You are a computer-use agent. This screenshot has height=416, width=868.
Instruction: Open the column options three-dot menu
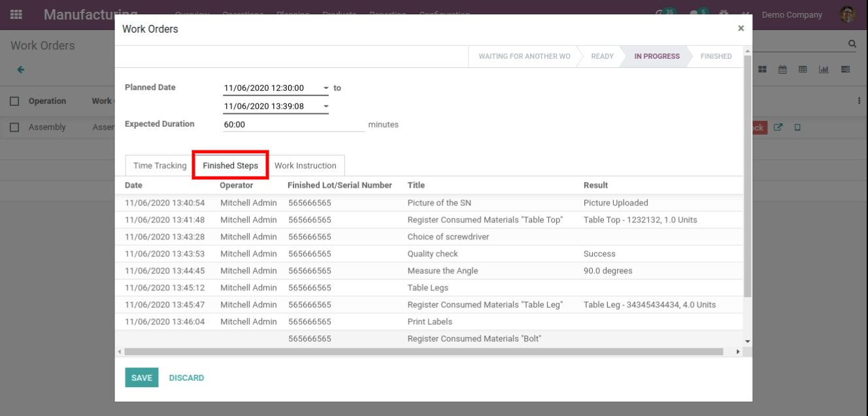[859, 101]
